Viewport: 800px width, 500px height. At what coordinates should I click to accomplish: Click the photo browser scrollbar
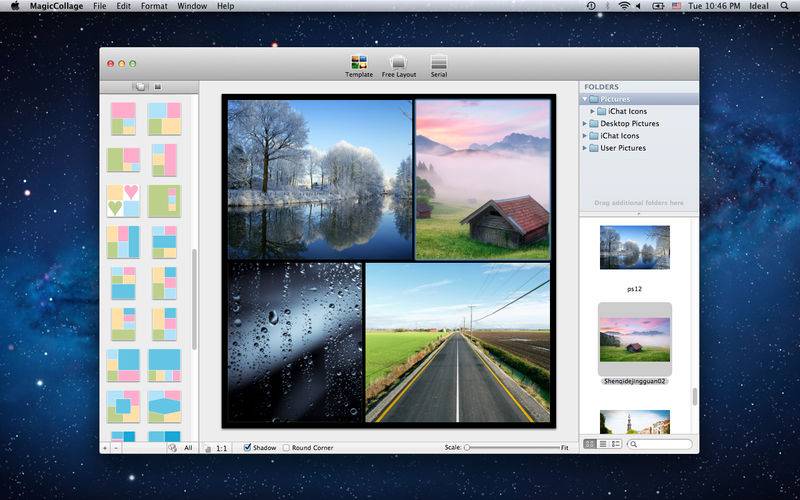[x=694, y=397]
